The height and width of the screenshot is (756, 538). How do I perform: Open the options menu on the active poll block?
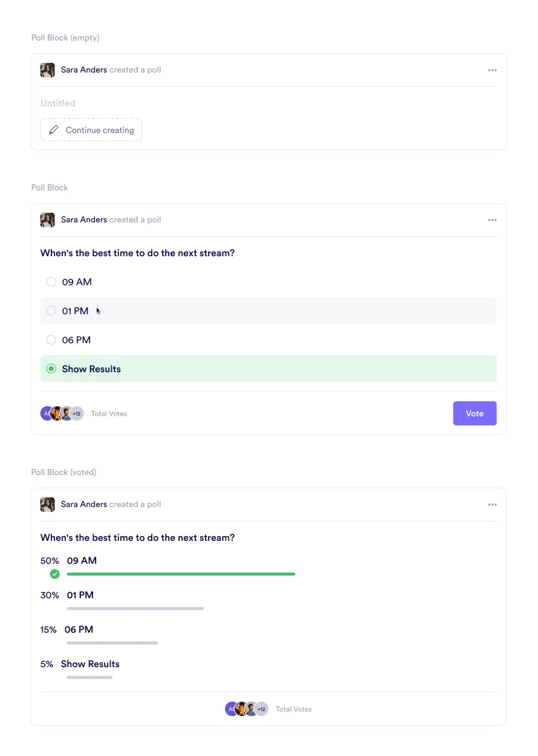[492, 219]
